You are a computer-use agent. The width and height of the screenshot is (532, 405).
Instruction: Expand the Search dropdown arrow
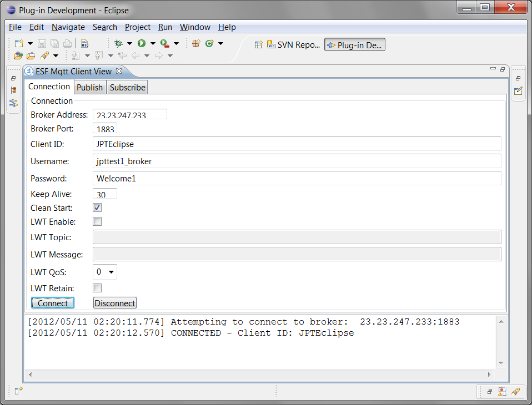[56, 55]
